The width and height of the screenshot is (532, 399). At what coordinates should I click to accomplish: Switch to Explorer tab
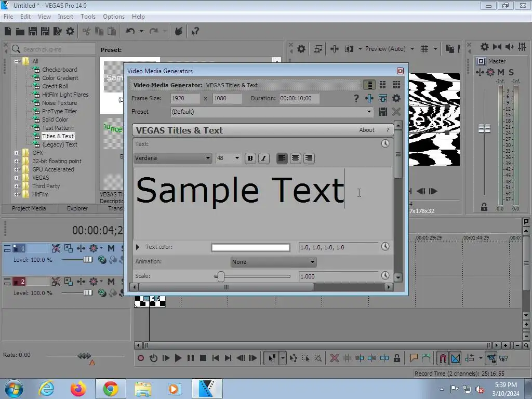coord(77,208)
